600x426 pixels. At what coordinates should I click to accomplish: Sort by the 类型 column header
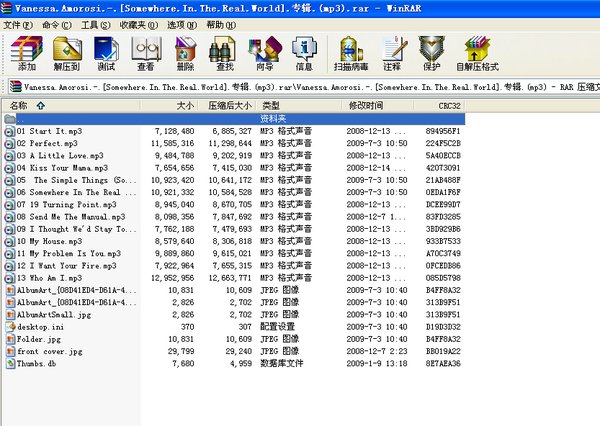tap(298, 106)
